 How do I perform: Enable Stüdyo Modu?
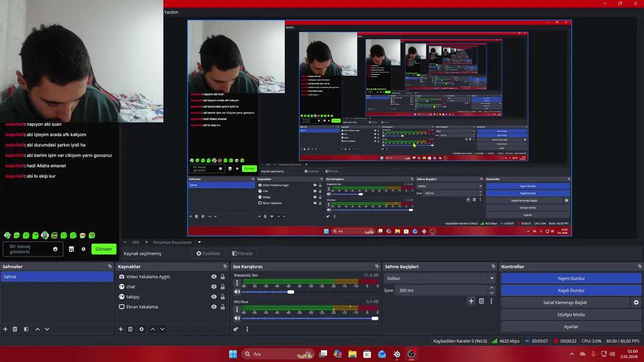pos(571,314)
